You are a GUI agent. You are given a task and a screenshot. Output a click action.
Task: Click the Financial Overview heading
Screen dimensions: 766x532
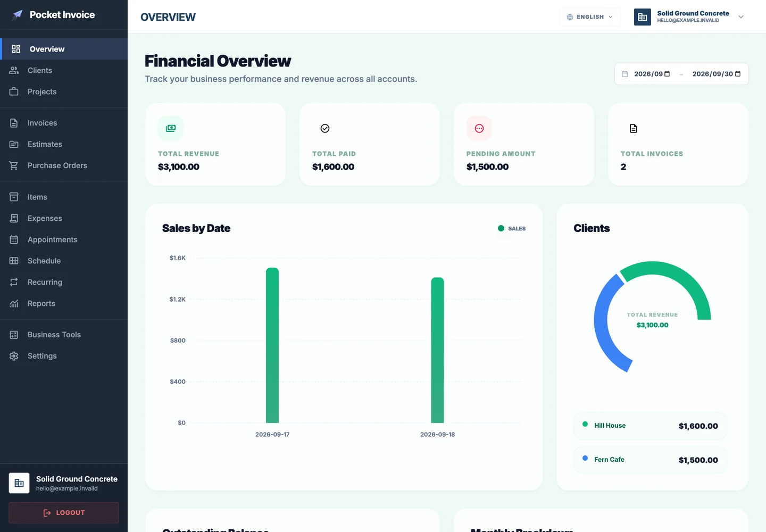(x=218, y=61)
